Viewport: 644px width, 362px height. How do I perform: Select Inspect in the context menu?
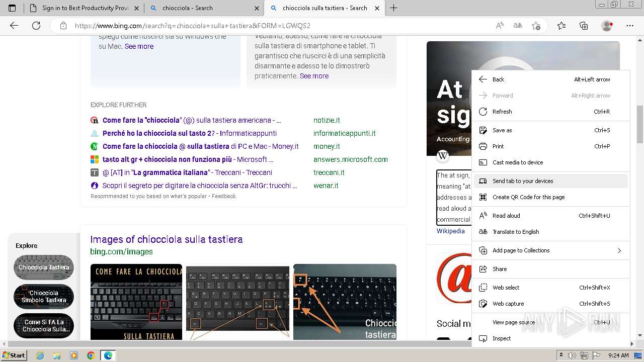(551, 338)
